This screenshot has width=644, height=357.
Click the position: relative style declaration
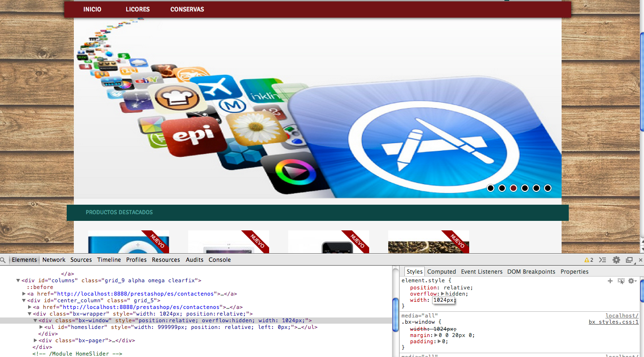[x=442, y=288]
